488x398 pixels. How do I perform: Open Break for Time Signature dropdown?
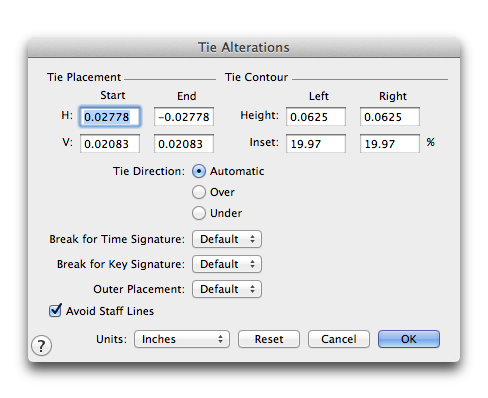point(227,239)
